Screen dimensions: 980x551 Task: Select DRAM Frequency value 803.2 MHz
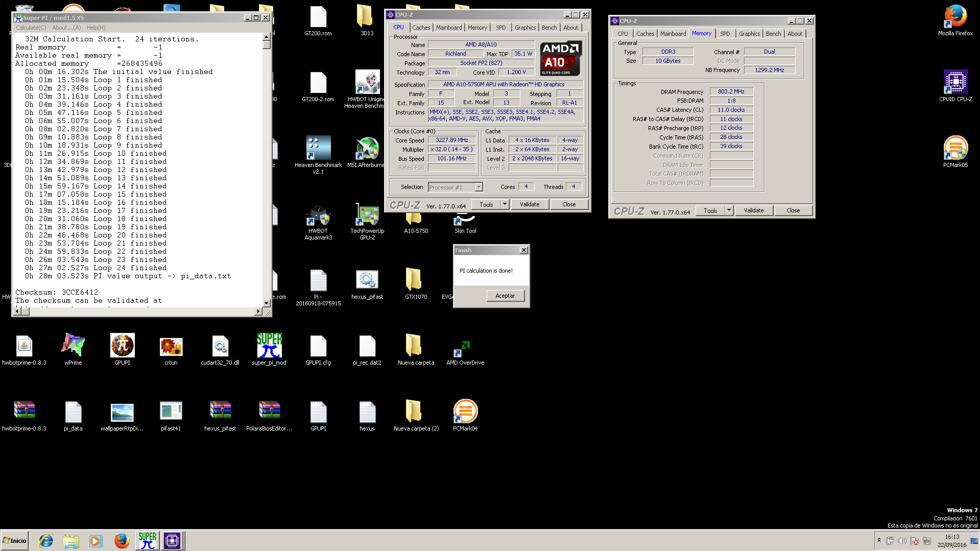[731, 92]
